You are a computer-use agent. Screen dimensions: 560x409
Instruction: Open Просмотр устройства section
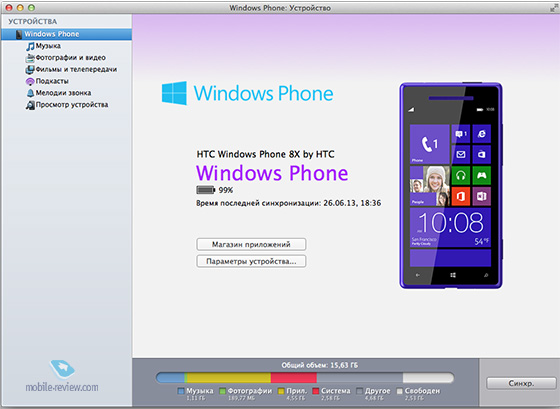coord(72,105)
